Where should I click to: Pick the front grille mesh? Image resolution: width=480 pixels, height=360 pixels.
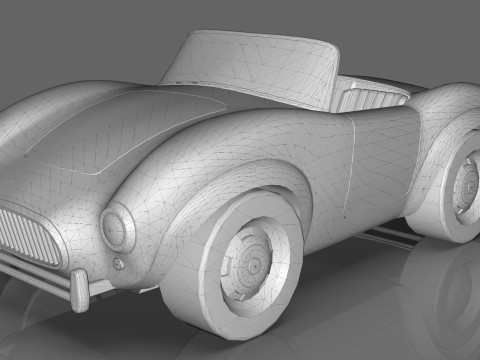click(x=29, y=236)
